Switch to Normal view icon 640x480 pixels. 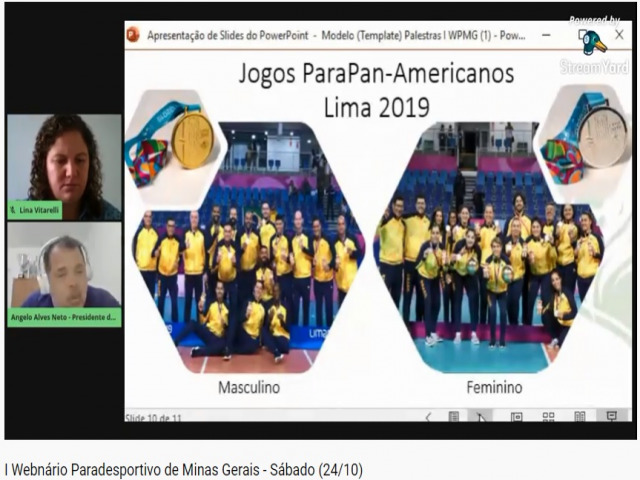[x=516, y=417]
